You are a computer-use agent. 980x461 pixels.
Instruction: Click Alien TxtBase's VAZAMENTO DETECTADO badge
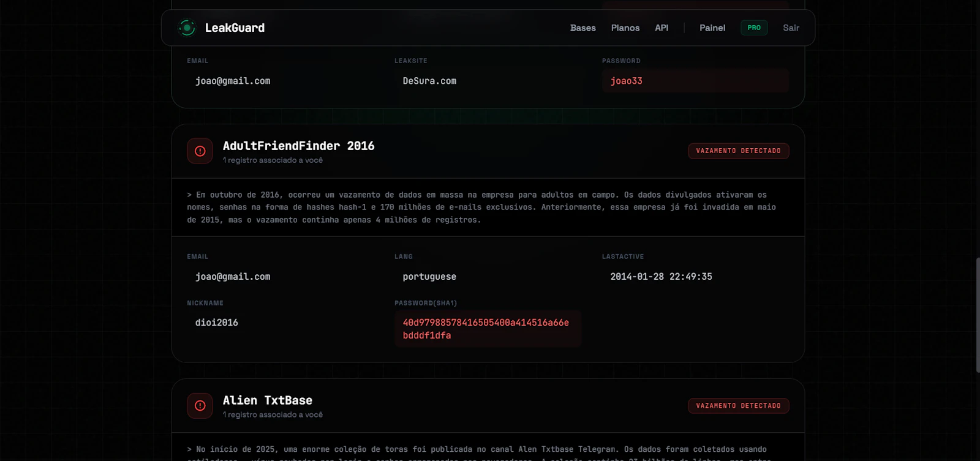click(x=738, y=406)
